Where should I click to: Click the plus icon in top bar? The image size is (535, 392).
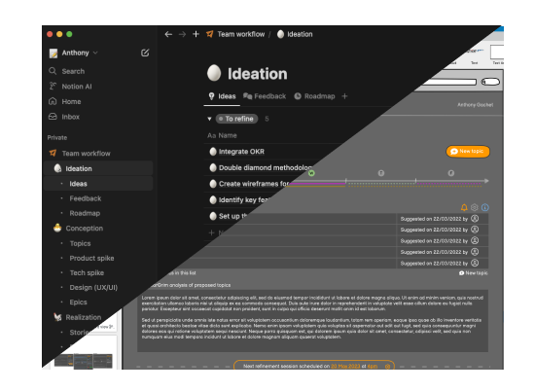click(196, 34)
